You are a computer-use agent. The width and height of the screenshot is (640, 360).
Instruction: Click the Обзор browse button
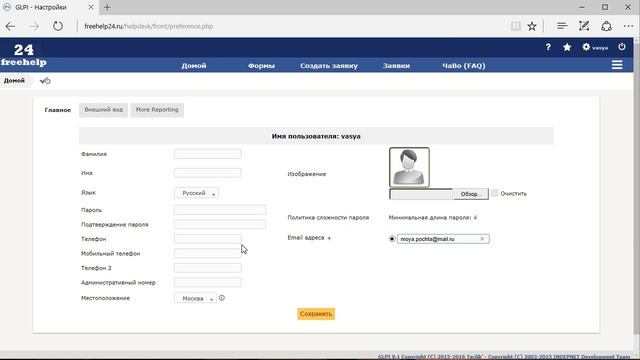(471, 194)
